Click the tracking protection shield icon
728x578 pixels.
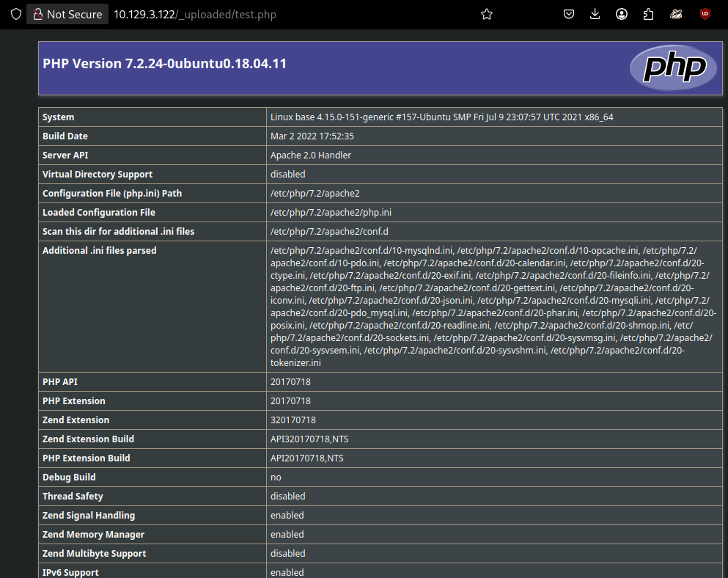(x=16, y=14)
